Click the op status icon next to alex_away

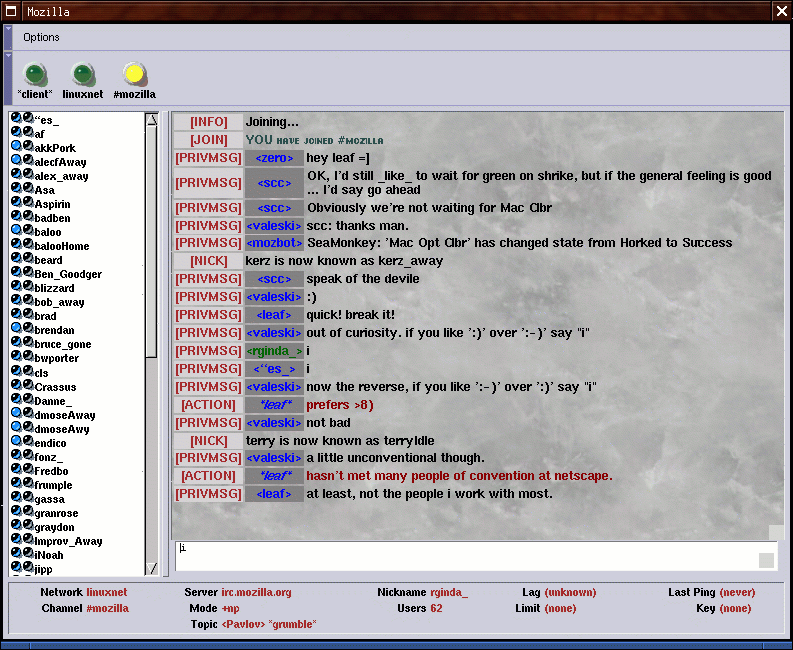point(16,175)
